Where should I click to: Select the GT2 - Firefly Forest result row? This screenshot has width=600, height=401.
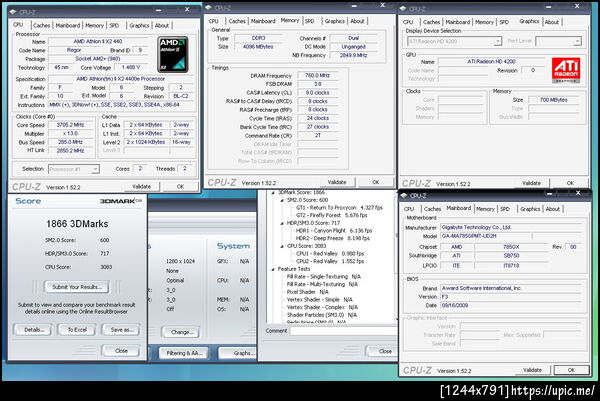331,215
